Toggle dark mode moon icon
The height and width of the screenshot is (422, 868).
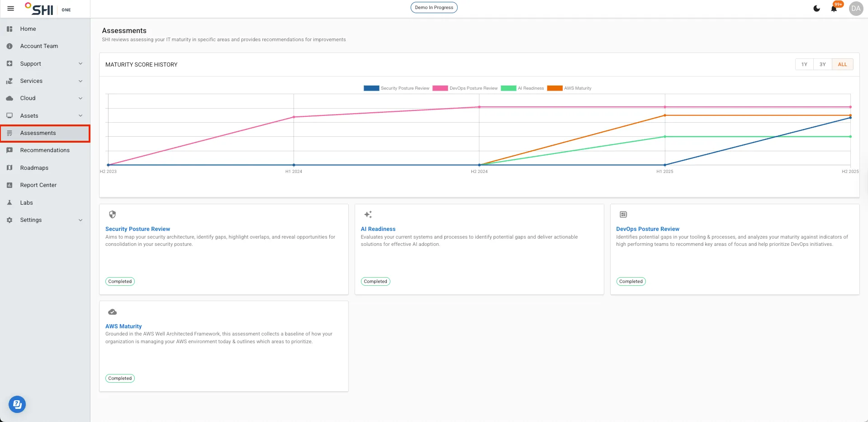816,9
